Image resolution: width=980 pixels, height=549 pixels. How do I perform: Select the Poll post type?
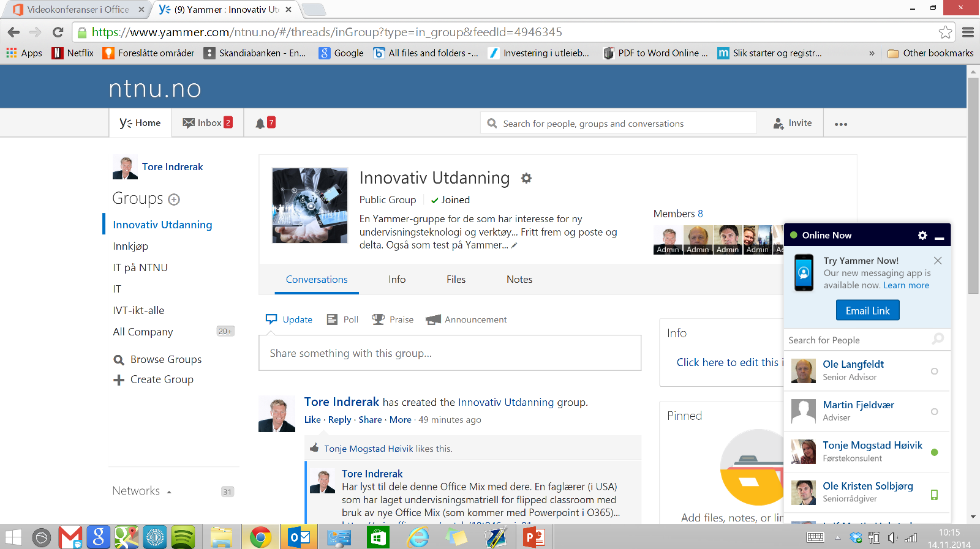(342, 319)
